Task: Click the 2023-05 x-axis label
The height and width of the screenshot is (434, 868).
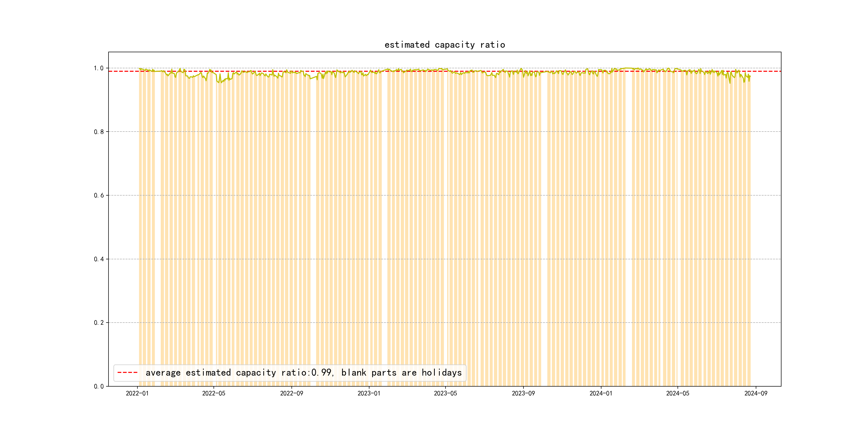Action: (x=445, y=394)
